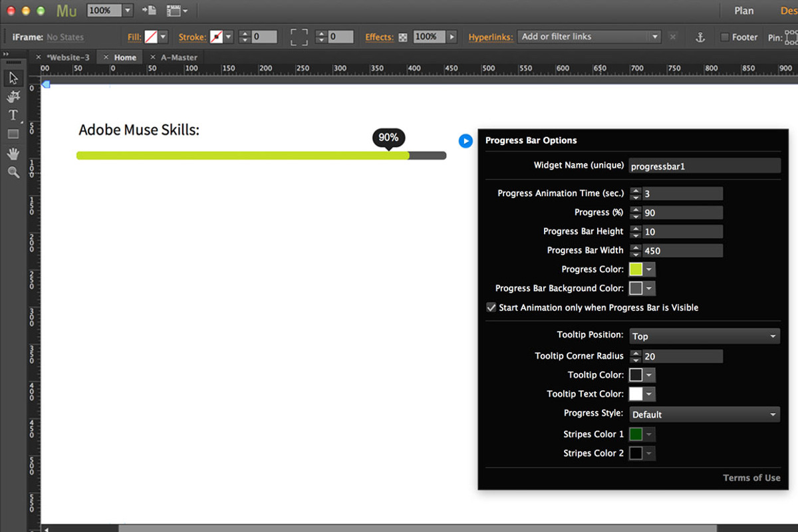The height and width of the screenshot is (532, 798).
Task: Close the A-Master tab
Action: pos(153,57)
